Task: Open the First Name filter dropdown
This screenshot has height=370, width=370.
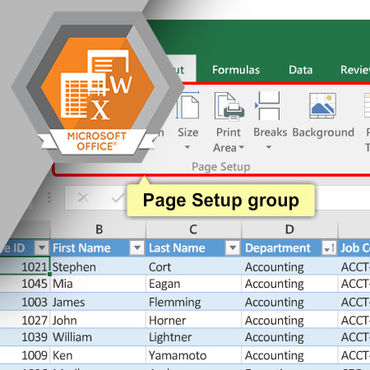Action: pyautogui.click(x=137, y=248)
